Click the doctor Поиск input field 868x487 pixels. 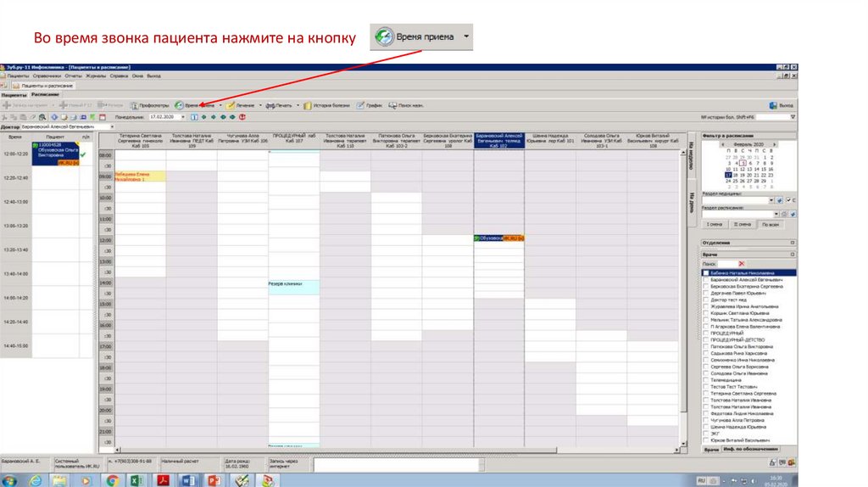pyautogui.click(x=727, y=264)
